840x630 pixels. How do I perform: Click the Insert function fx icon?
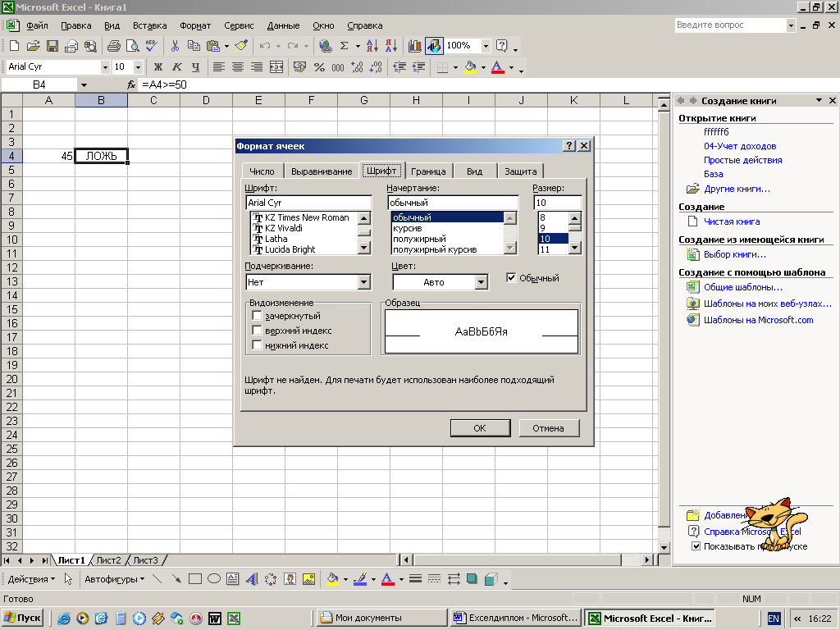pyautogui.click(x=131, y=84)
